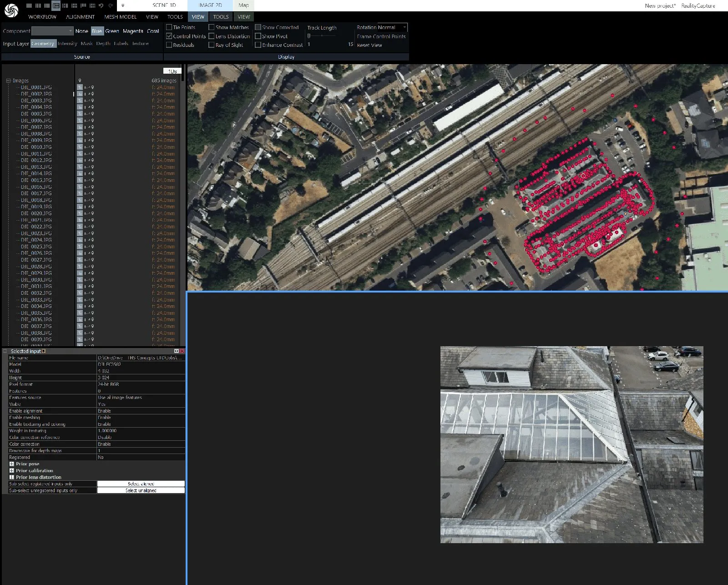Click the Select aligned button
The image size is (728, 585).
[x=141, y=484]
